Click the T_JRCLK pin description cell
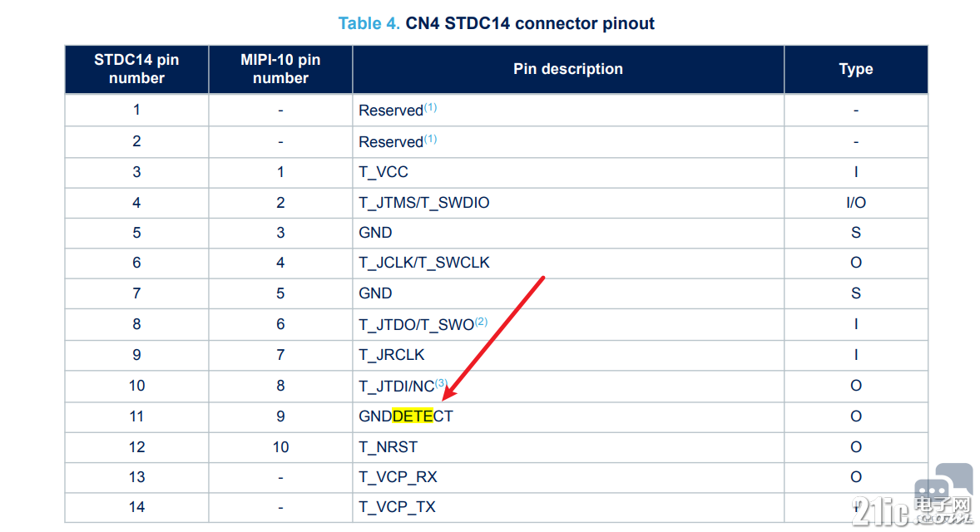This screenshot has width=980, height=532. (x=568, y=355)
